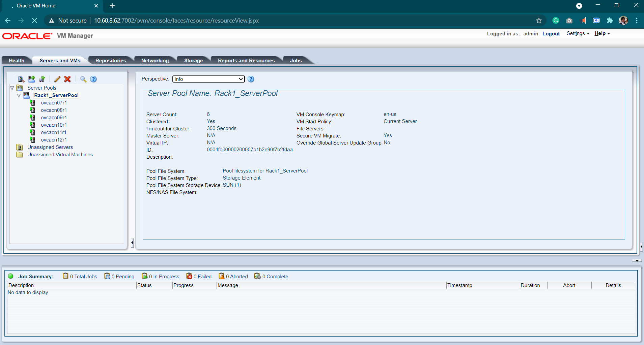Select server ovcacn10r1 in the tree
Viewport: 644px width, 345px height.
54,125
